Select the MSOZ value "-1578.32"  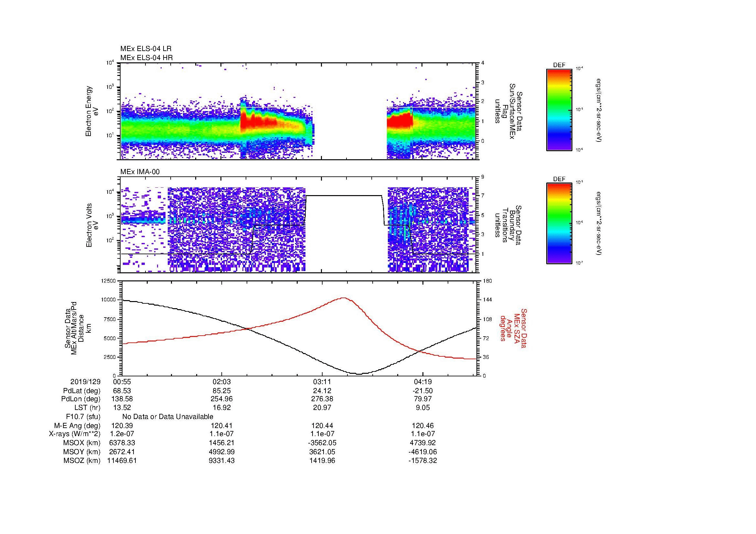click(x=422, y=461)
